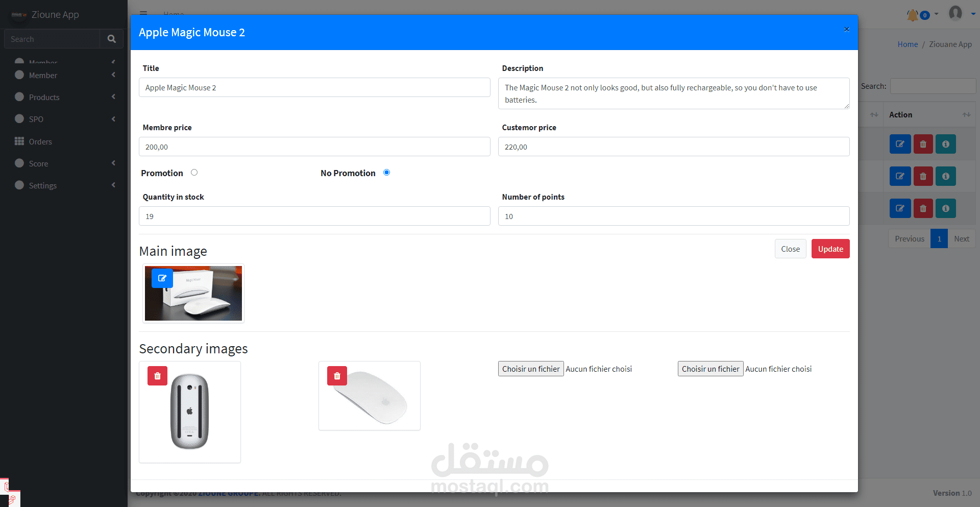The width and height of the screenshot is (980, 507).
Task: Click the upright mouse secondary thumbnail
Action: (190, 412)
